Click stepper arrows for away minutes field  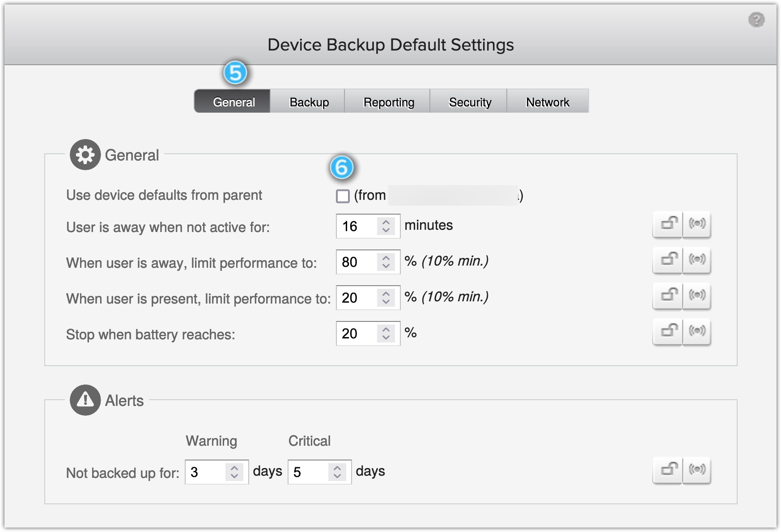click(x=386, y=226)
